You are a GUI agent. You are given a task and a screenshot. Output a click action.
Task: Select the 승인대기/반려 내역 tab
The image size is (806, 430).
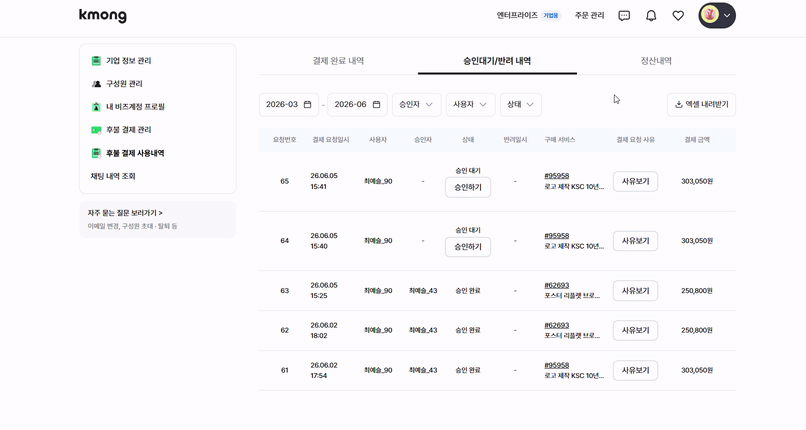(497, 61)
